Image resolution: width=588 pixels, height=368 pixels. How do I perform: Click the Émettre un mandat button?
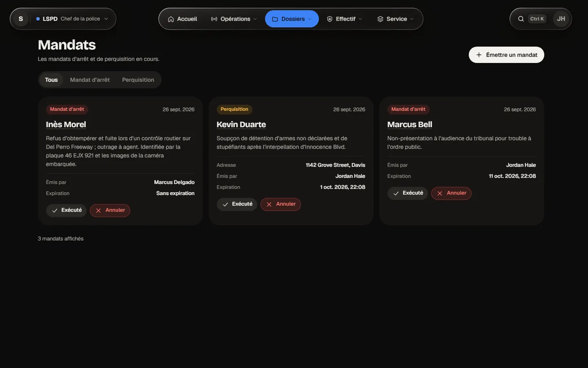pos(506,55)
